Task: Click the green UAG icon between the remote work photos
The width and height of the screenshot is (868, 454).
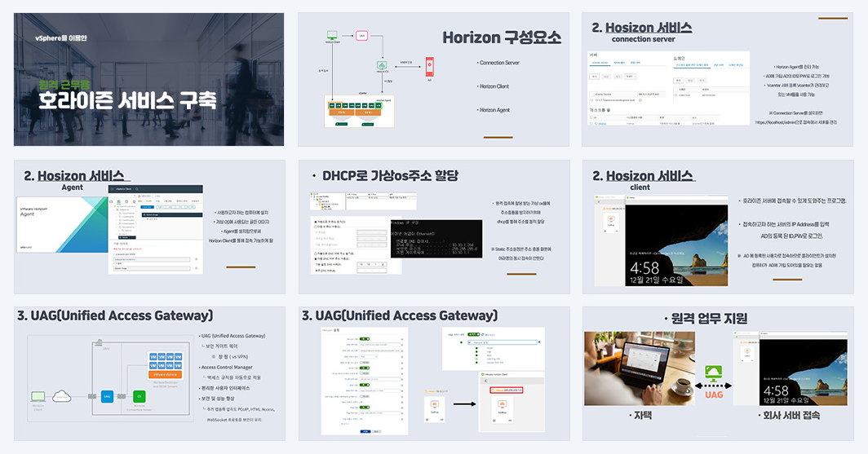Action: [714, 375]
